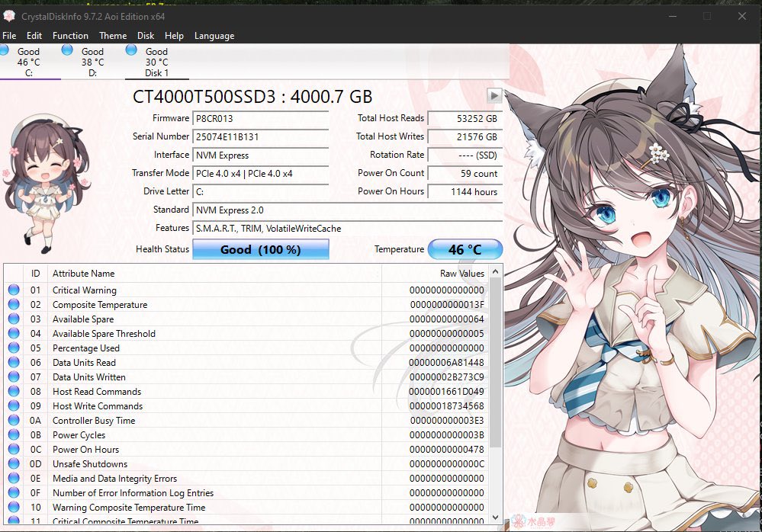
Task: Click the Attribute Name column header
Action: (x=214, y=274)
